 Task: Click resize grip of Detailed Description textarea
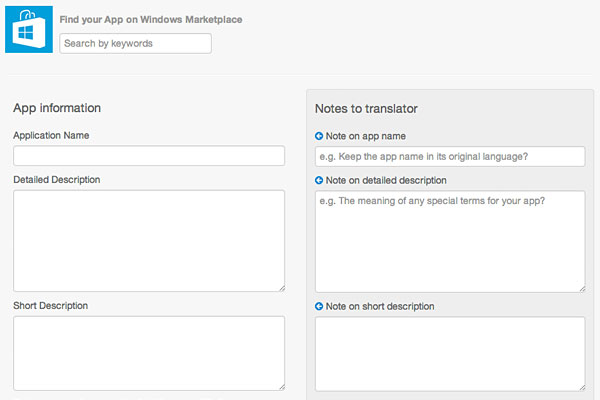tap(282, 288)
